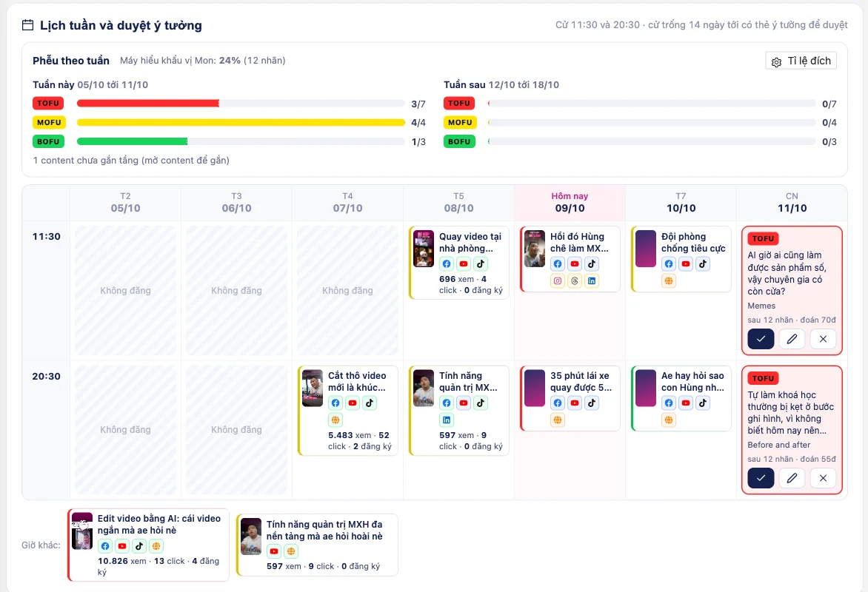The image size is (868, 592).
Task: Select TikTok icon on 'Ae hay hỏi sao' card
Action: coord(703,403)
